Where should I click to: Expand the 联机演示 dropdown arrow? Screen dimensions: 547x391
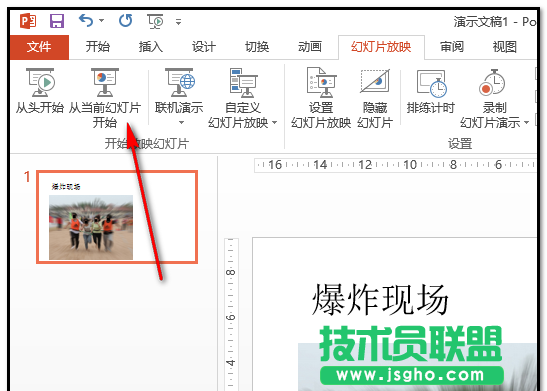181,123
